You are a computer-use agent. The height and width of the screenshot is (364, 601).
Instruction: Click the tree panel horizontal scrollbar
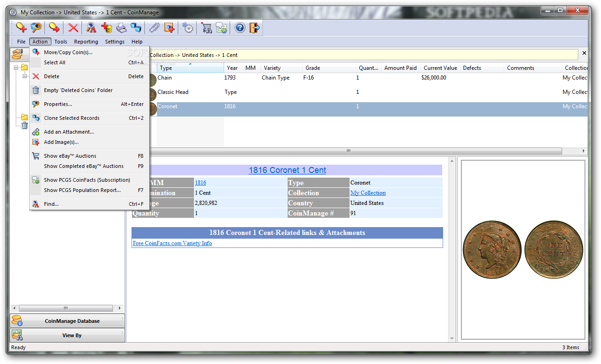tap(65, 308)
